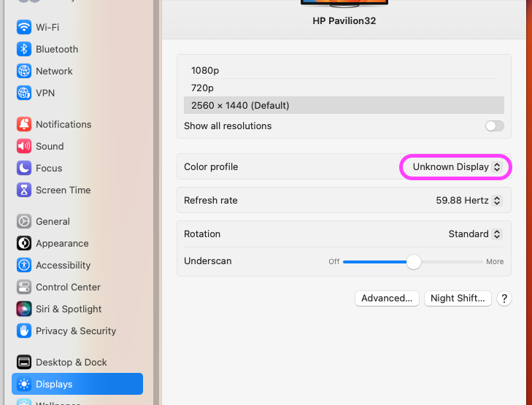Open the Wi-Fi settings icon

point(24,27)
